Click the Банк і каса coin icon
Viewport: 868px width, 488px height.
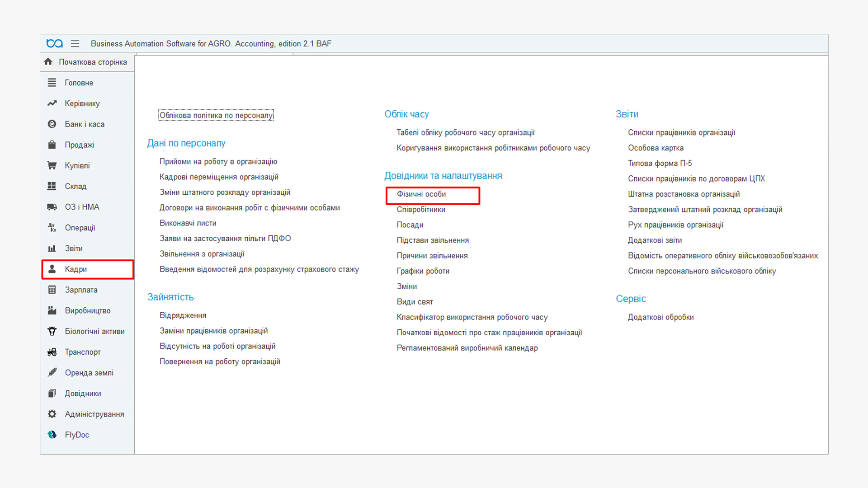pyautogui.click(x=52, y=124)
